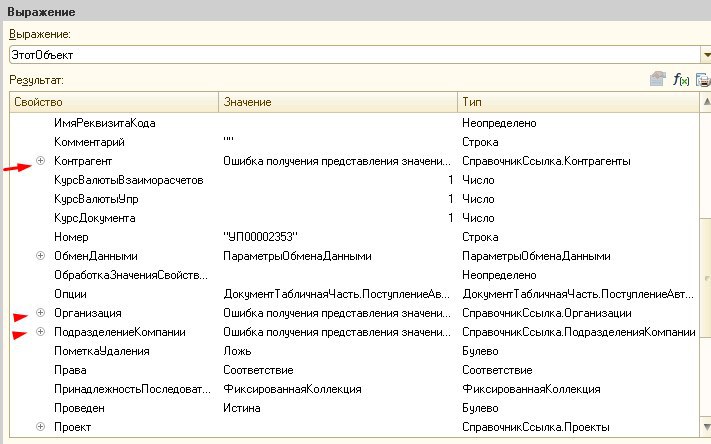This screenshot has height=444, width=711.
Task: Click the f(x) calculate expression icon
Action: [x=681, y=80]
